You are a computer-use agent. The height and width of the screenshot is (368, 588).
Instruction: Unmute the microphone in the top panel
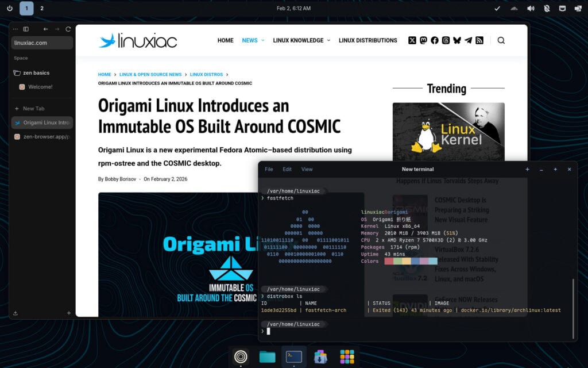coord(546,8)
